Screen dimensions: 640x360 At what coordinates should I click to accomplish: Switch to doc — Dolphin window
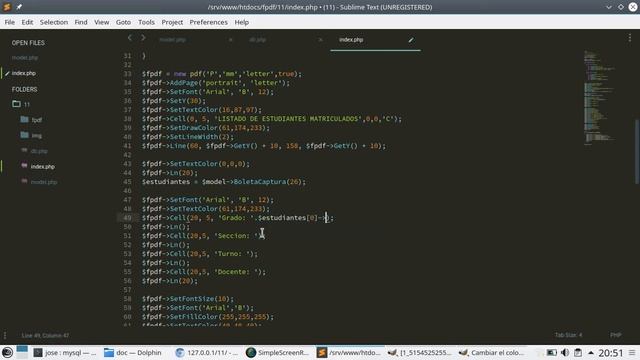[x=133, y=352]
